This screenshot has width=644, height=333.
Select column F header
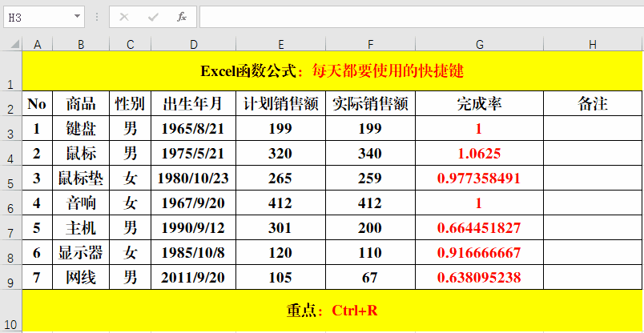[x=371, y=45]
